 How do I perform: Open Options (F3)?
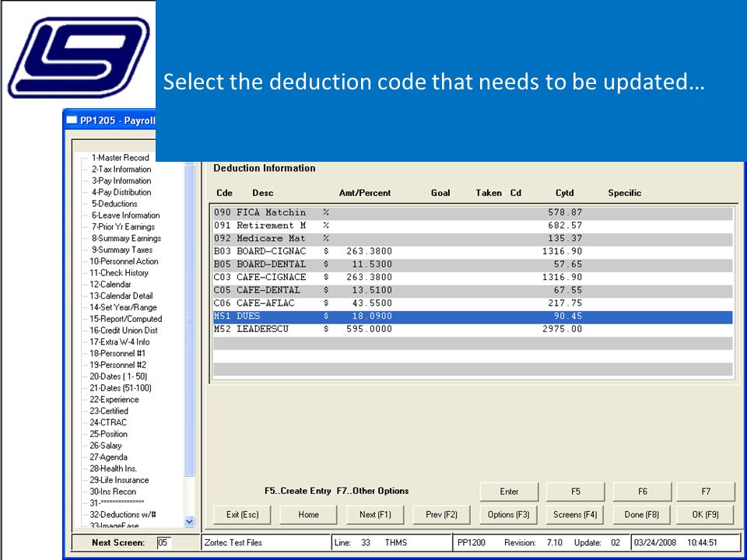click(509, 515)
